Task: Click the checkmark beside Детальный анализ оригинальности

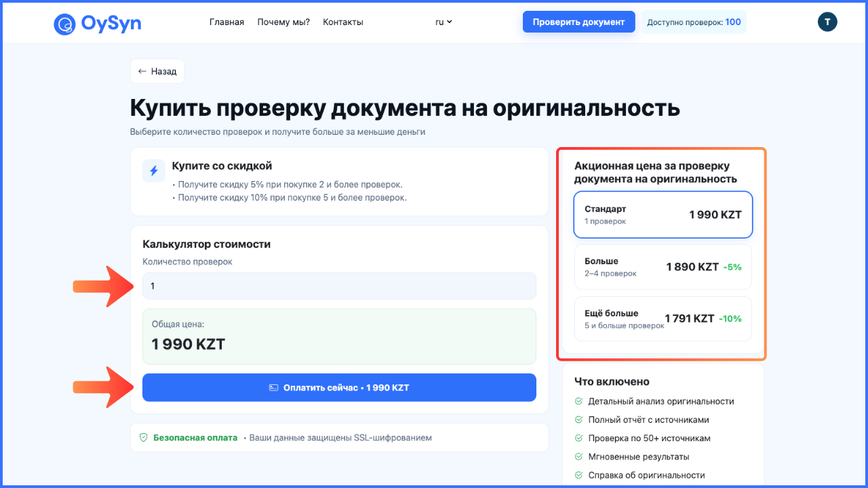Action: pos(580,401)
